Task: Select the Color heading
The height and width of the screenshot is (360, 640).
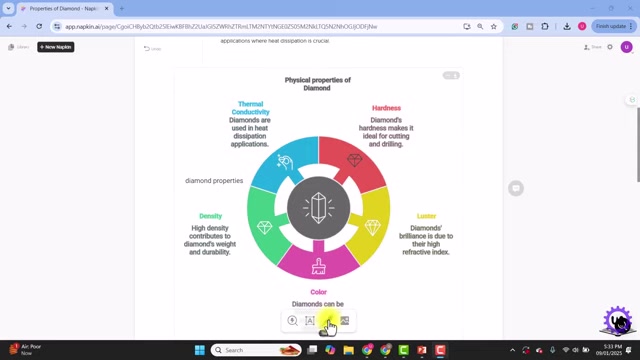Action: click(318, 292)
